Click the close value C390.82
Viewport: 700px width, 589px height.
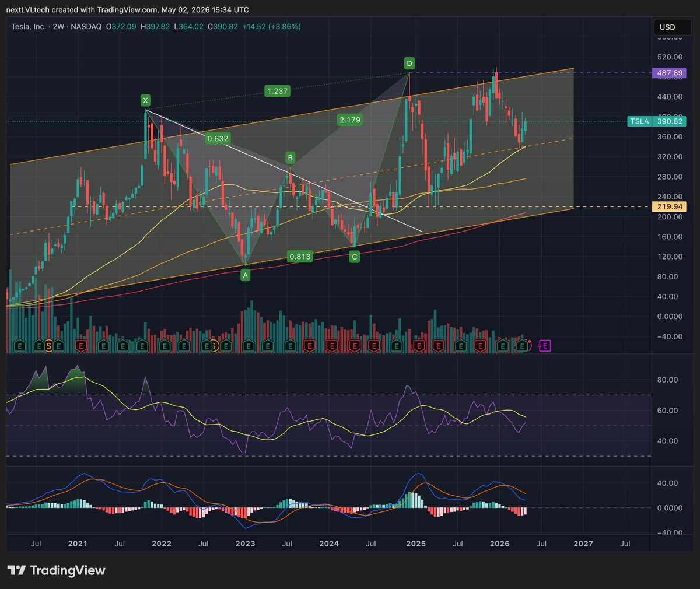tap(222, 27)
